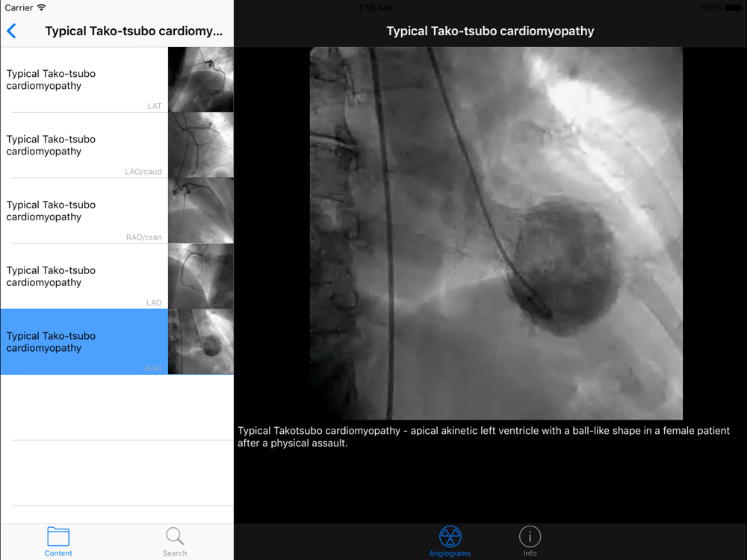Tap the truncated sidebar title text

(134, 31)
